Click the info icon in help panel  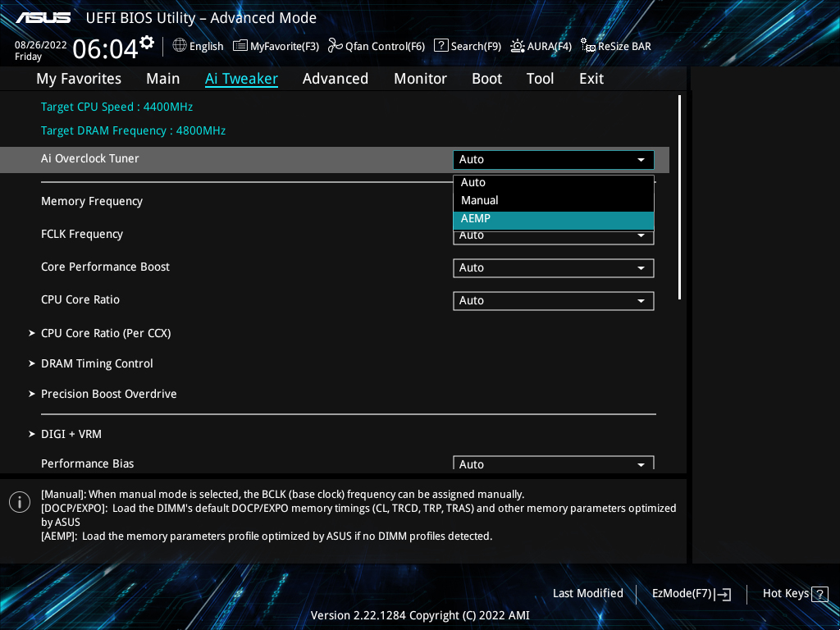20,502
